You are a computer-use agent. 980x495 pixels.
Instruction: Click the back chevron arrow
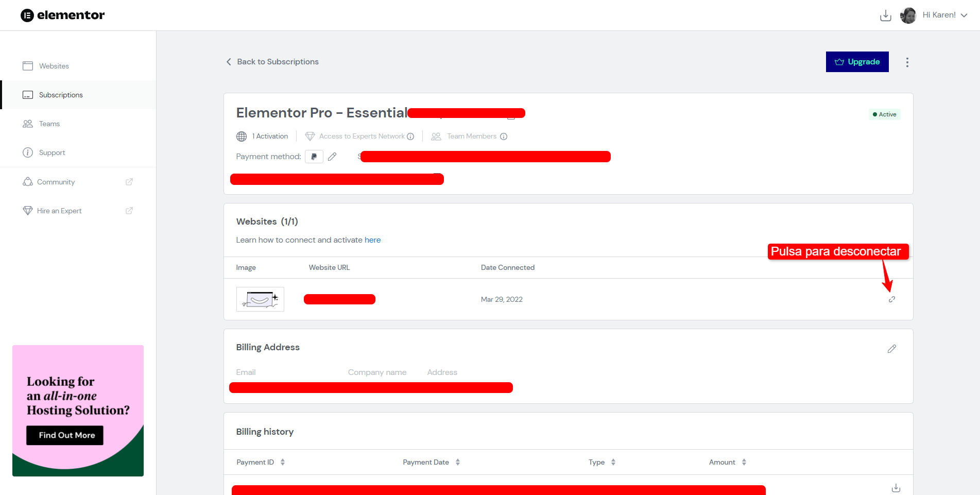(229, 62)
